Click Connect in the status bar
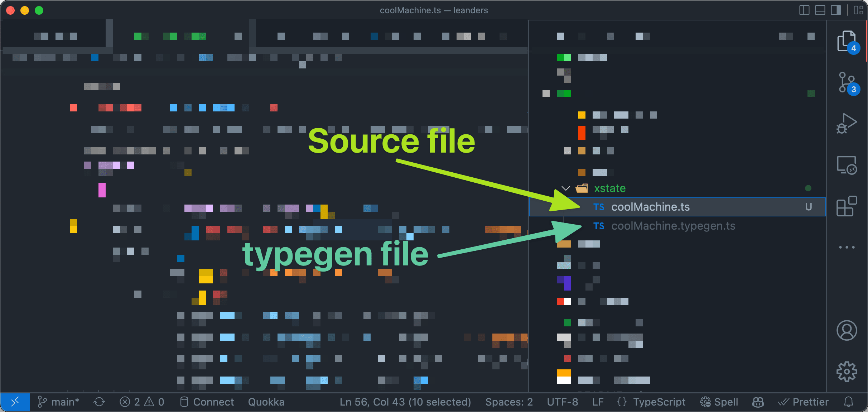Image resolution: width=868 pixels, height=412 pixels. pos(207,402)
